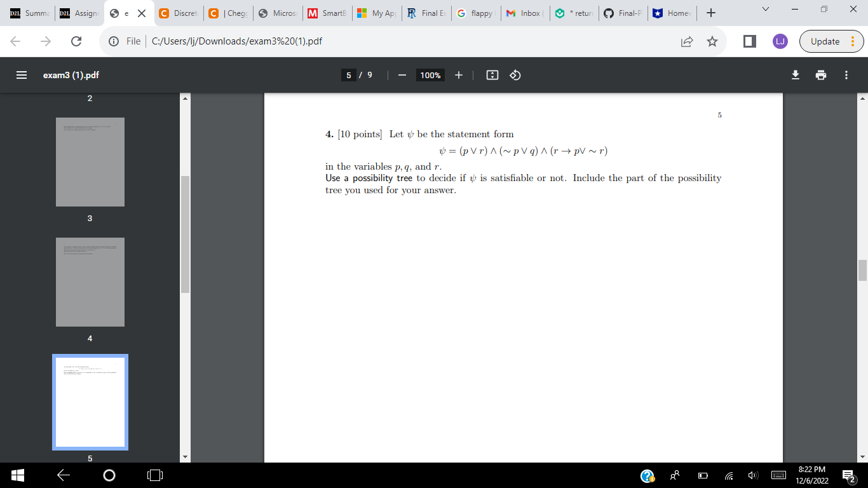
Task: Click the text 'Use a possibility tree'
Action: click(369, 178)
